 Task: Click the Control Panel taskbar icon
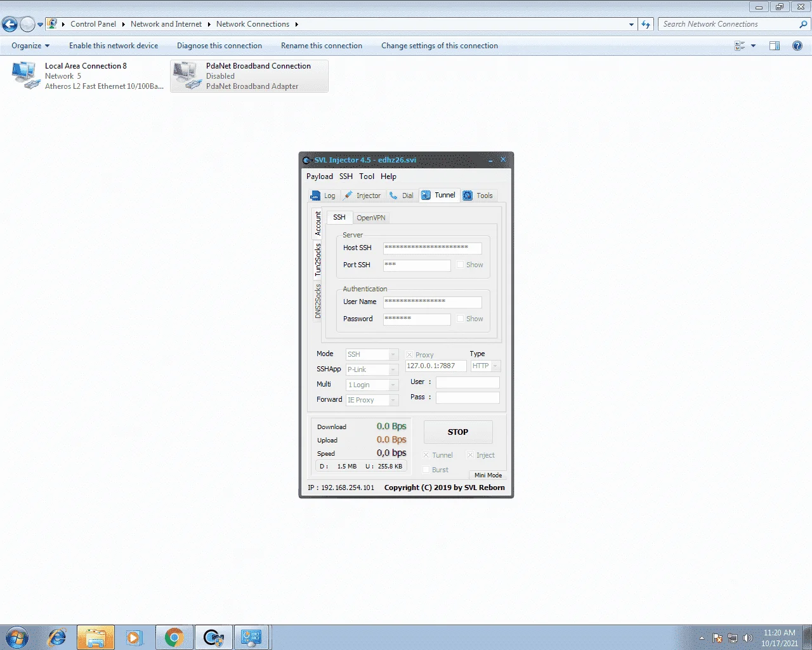(252, 637)
